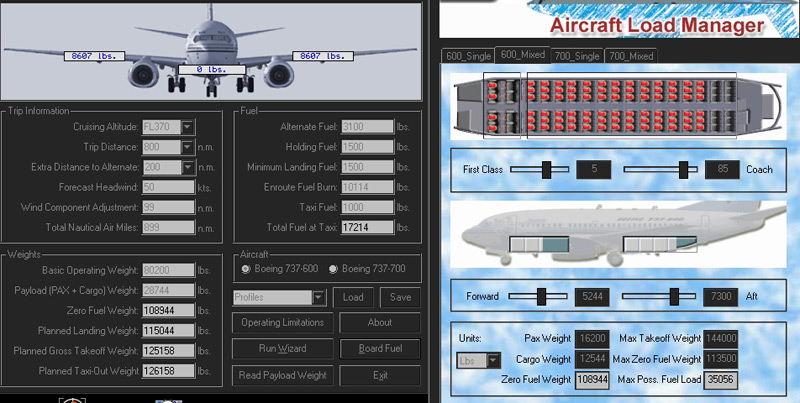Select the Boeing 737-600 radio button

[246, 269]
